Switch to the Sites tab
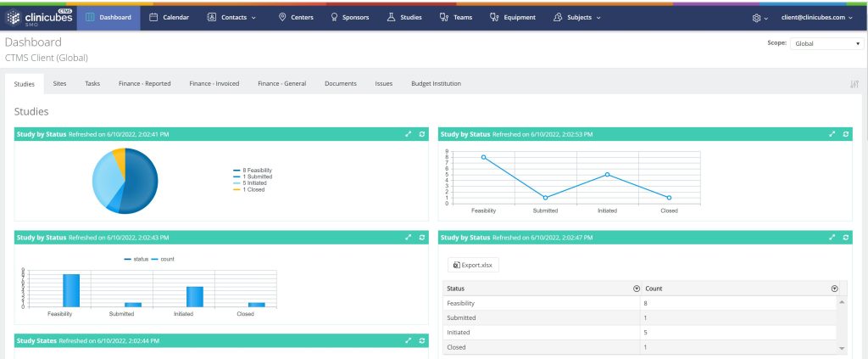868x359 pixels. point(60,84)
